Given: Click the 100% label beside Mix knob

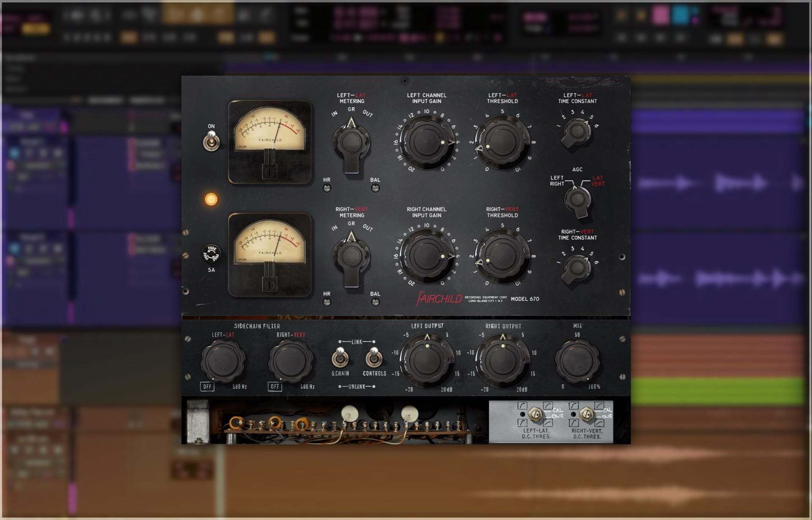Looking at the screenshot, I should pos(594,387).
